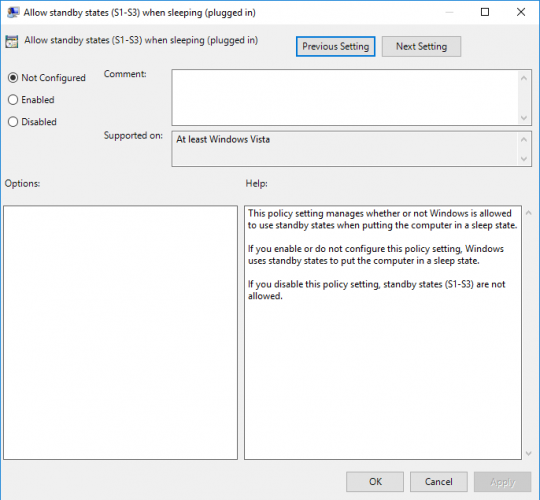Viewport: 540px width, 500px height.
Task: Click the policy icon in title bar
Action: (13, 12)
